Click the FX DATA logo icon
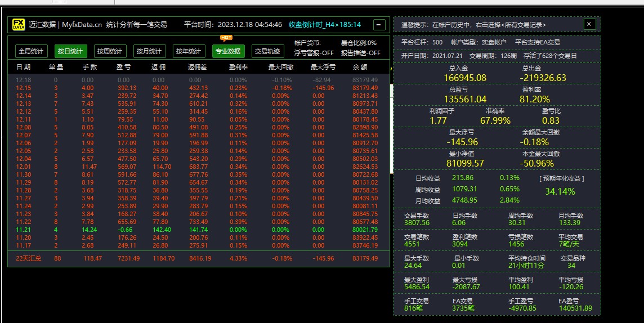This screenshot has height=323, width=644. coord(19,25)
